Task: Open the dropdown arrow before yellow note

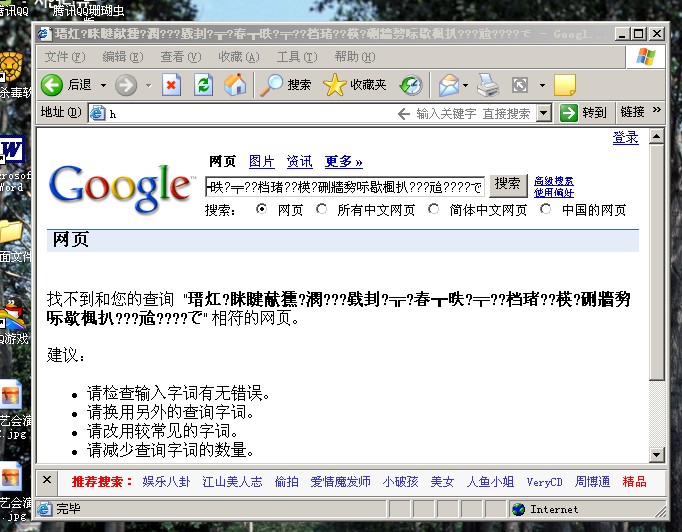Action: click(x=542, y=85)
